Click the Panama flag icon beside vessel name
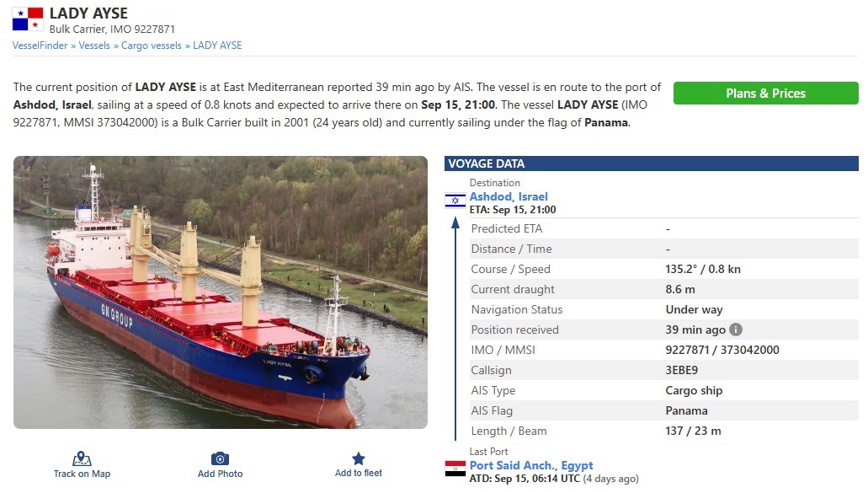Image resolution: width=868 pixels, height=493 pixels. point(28,19)
